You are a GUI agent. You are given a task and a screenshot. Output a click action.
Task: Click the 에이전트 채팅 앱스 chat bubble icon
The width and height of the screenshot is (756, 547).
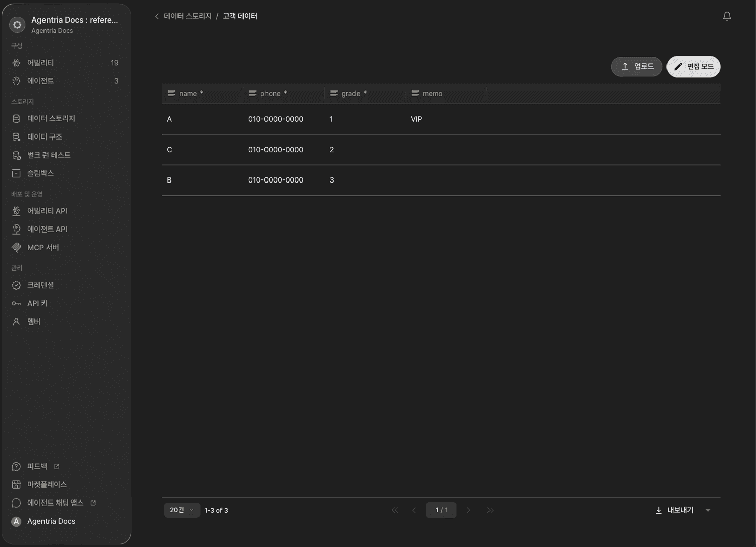pyautogui.click(x=16, y=503)
